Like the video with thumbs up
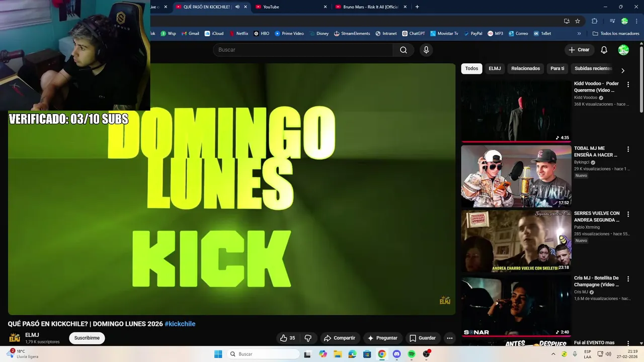This screenshot has width=644, height=362. tap(289, 338)
